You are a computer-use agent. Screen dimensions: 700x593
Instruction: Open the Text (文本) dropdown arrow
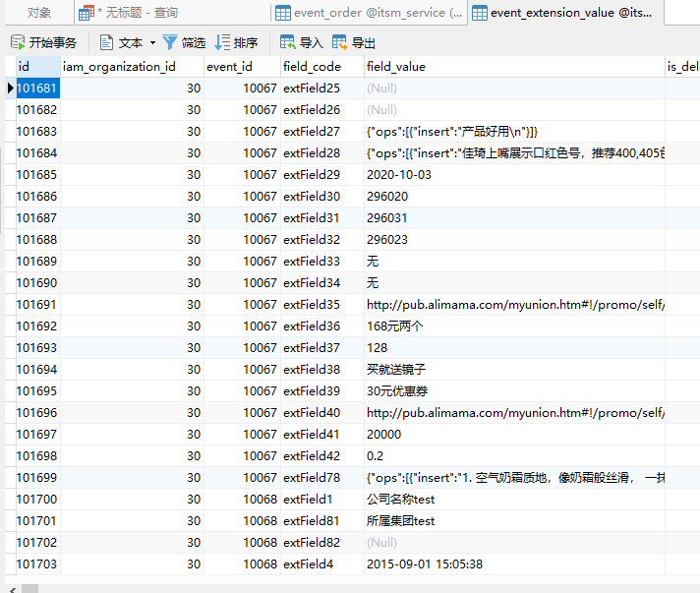pos(152,43)
